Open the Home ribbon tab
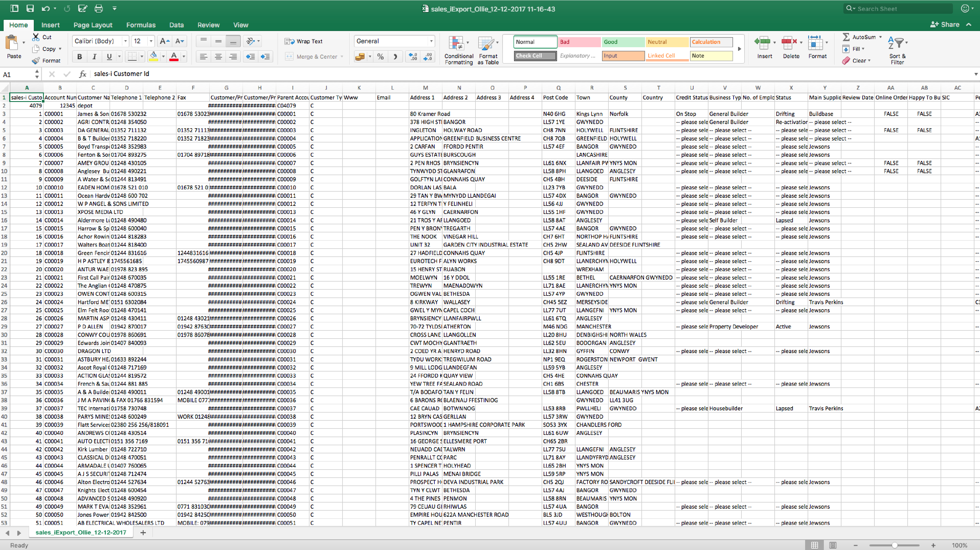The height and width of the screenshot is (550, 980). coord(19,25)
